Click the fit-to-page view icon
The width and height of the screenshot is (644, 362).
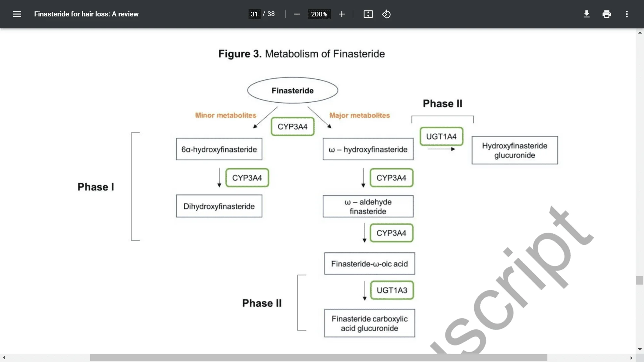368,14
